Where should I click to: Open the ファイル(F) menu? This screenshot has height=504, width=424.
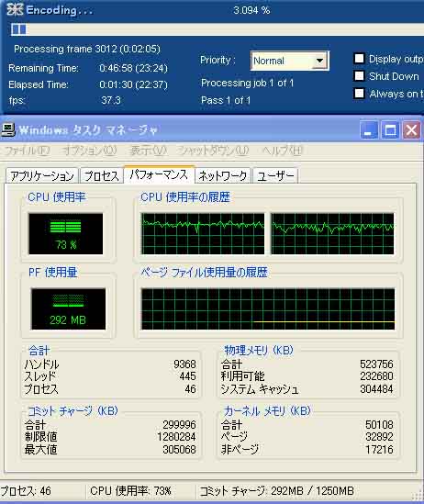(x=27, y=151)
